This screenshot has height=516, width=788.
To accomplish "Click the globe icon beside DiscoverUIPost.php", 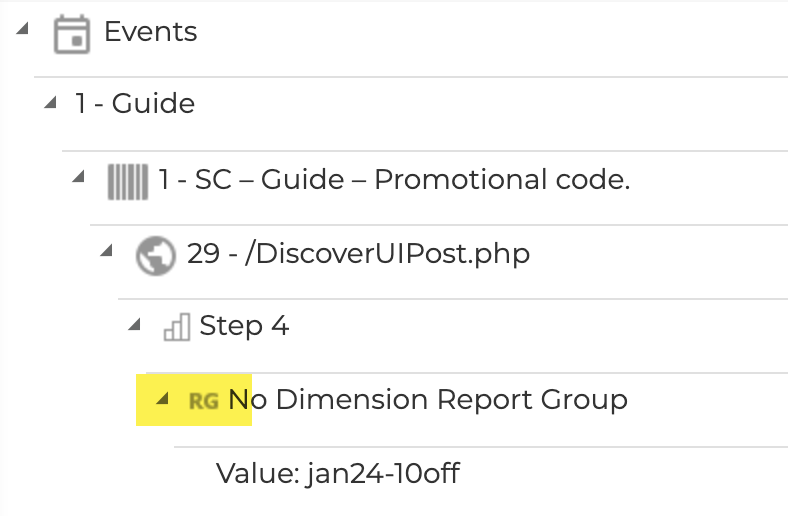I will (x=155, y=255).
